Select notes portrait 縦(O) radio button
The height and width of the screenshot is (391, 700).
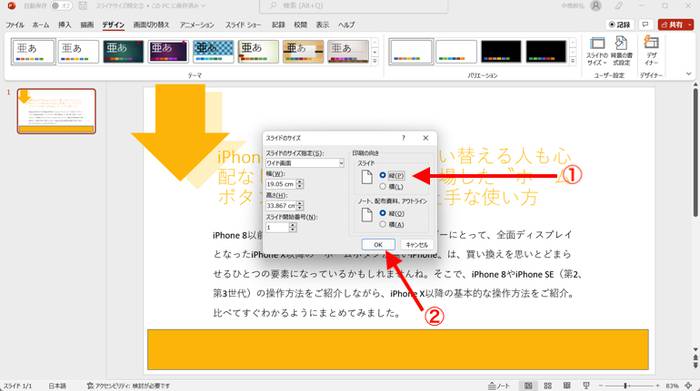383,213
